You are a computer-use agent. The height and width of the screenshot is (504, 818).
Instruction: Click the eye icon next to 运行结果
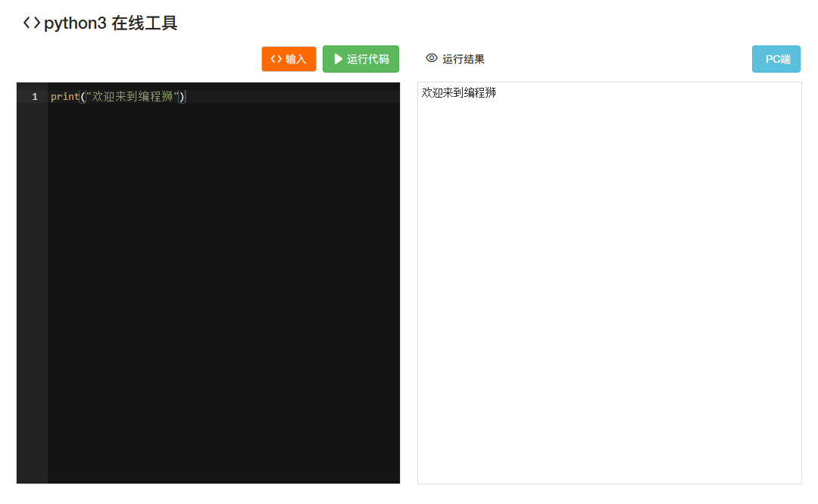coord(432,58)
